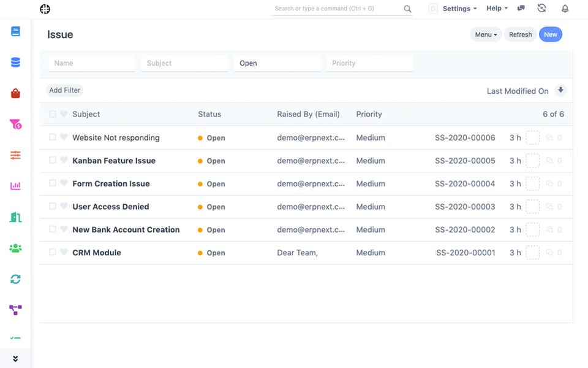Open the purple workflow diagram sidebar icon

(15, 310)
